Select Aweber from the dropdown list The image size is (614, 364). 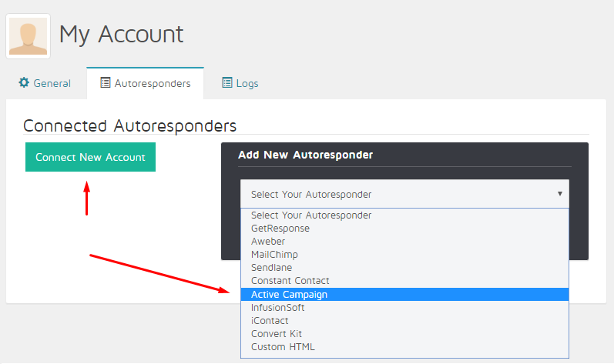tap(404, 241)
